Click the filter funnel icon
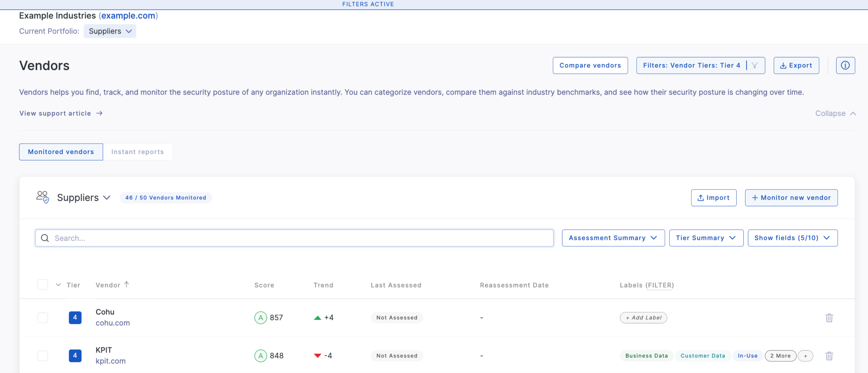 (x=755, y=65)
